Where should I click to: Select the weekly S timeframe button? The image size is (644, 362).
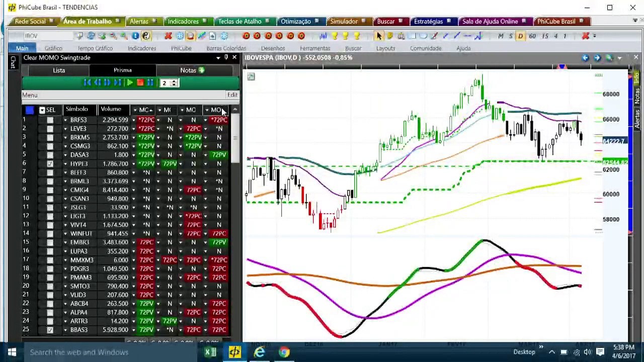(x=511, y=36)
